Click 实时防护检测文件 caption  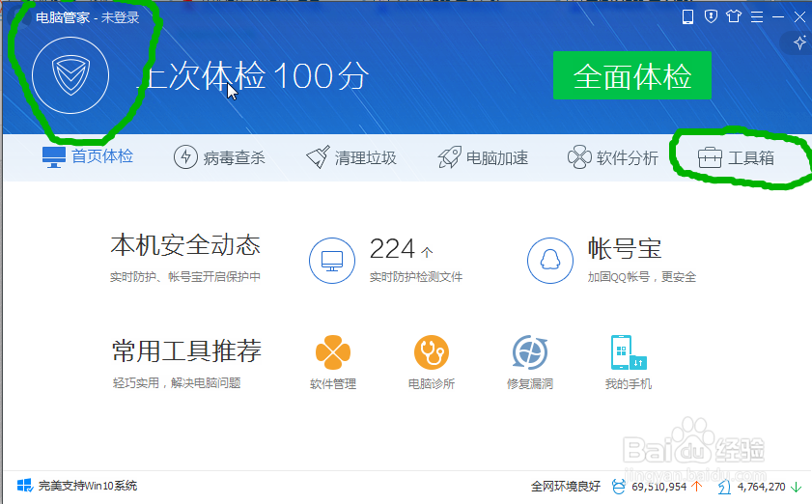tap(416, 277)
